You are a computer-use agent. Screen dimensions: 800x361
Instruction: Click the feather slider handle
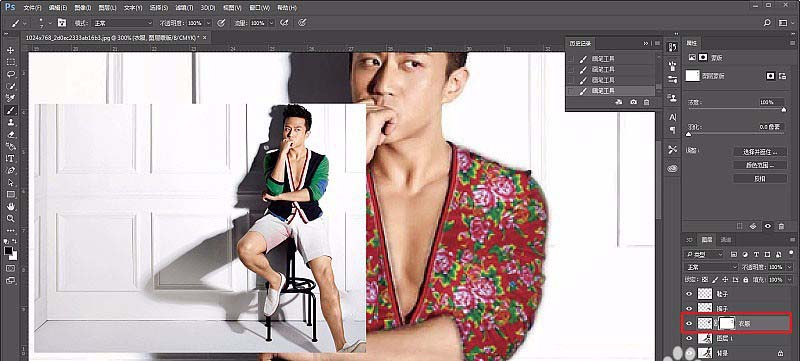click(x=688, y=134)
